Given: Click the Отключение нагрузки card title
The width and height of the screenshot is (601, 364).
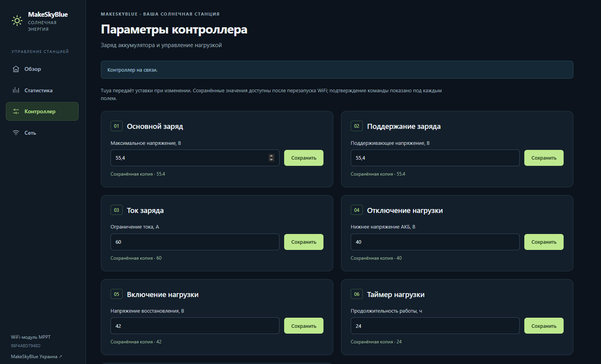Looking at the screenshot, I should [x=405, y=211].
